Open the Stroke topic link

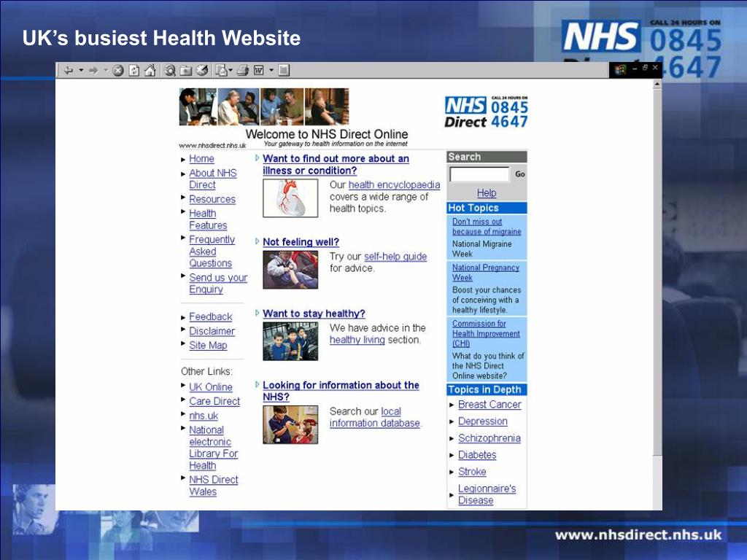pos(472,472)
